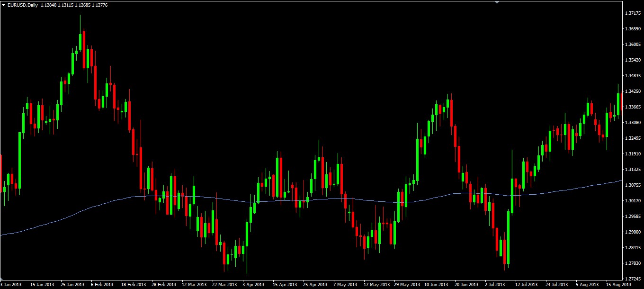Click the 1.36005 price level label
Screen dimensions: 644x289
click(x=633, y=45)
